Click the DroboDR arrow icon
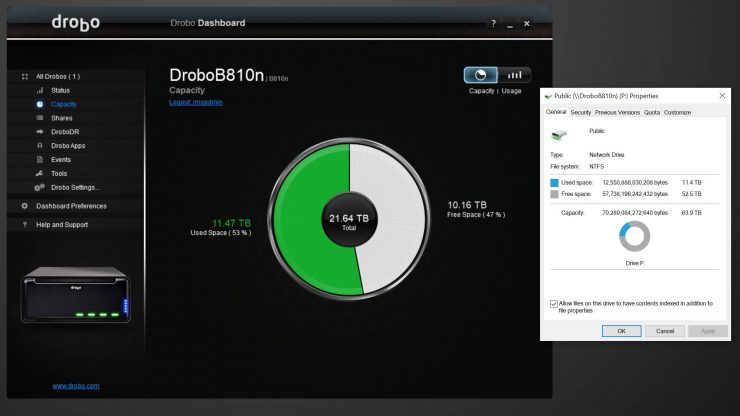The image size is (740, 416). (x=40, y=132)
